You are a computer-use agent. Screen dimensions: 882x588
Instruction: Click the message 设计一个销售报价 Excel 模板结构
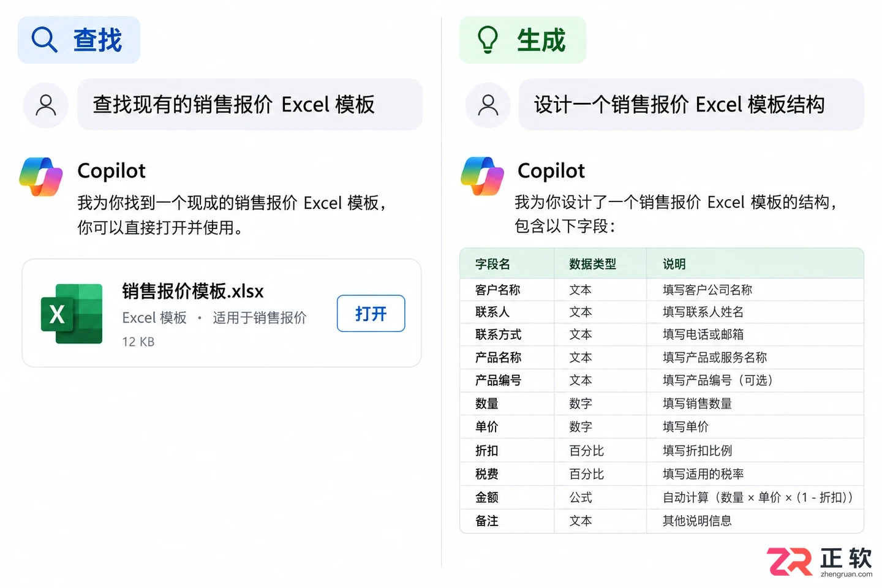(692, 105)
